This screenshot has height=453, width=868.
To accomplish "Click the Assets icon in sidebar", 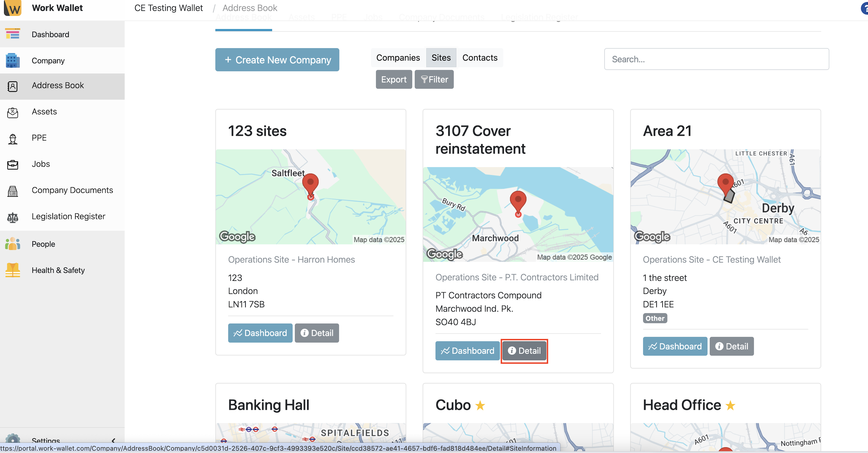I will (12, 112).
